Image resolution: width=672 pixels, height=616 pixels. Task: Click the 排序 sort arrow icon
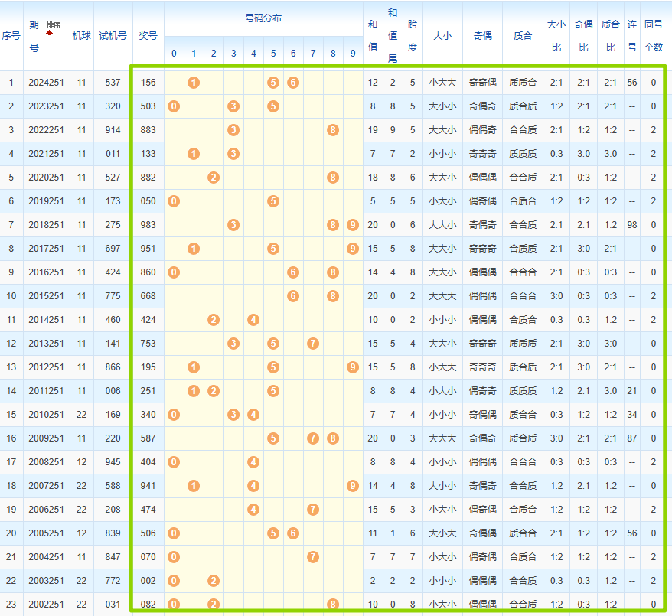50,34
